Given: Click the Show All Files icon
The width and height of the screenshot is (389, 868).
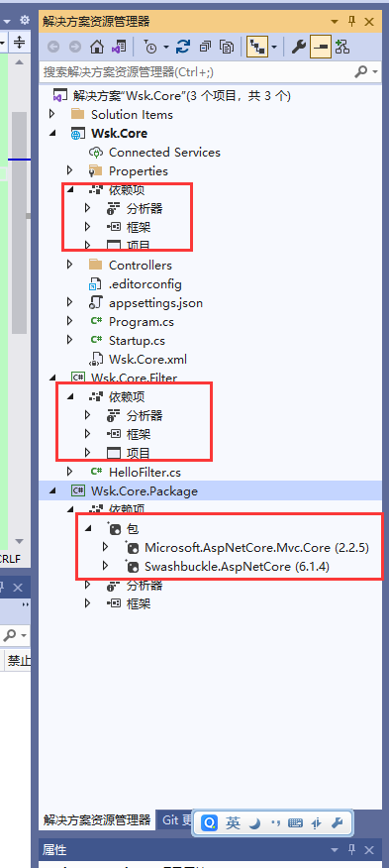Looking at the screenshot, I should point(227,47).
